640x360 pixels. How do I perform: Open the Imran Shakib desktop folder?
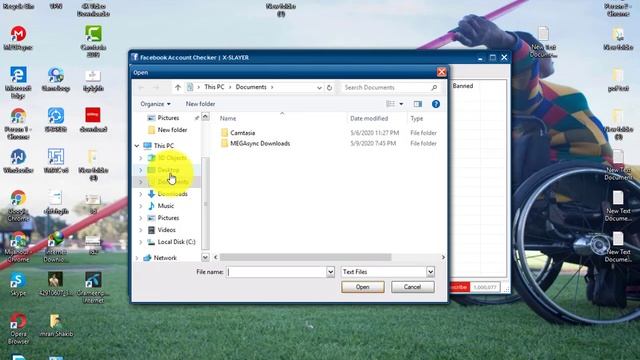click(x=56, y=325)
